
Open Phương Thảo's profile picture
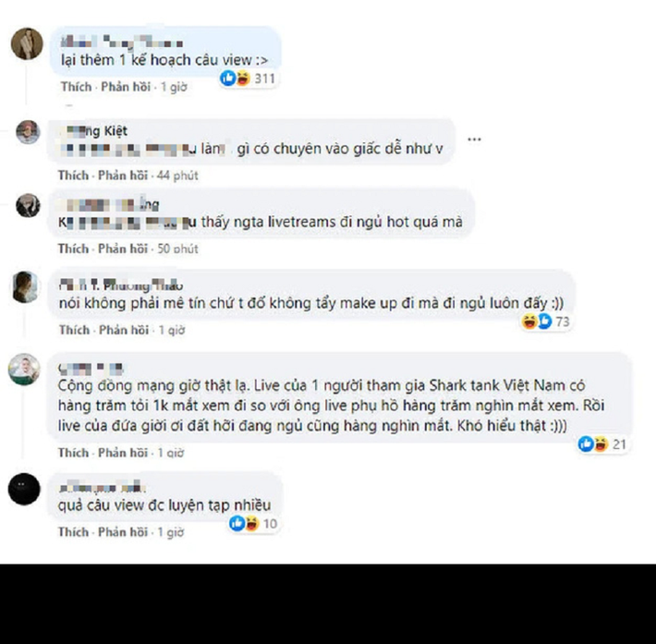25,287
